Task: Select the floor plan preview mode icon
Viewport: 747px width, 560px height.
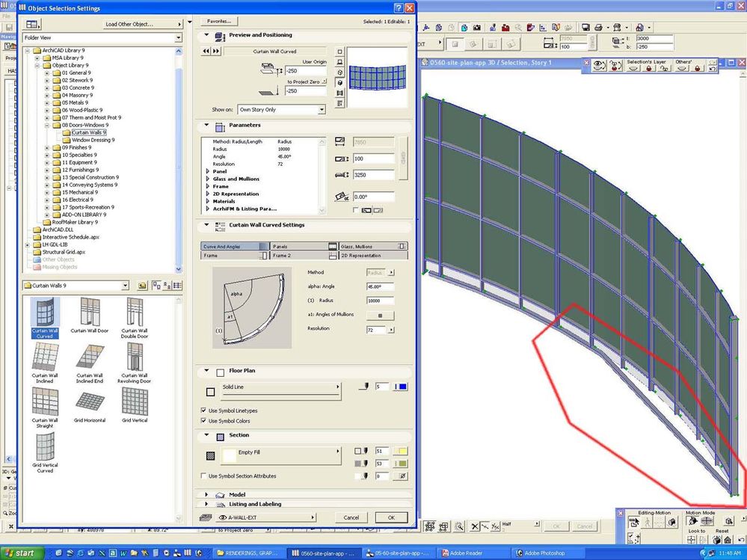Action: coord(339,52)
